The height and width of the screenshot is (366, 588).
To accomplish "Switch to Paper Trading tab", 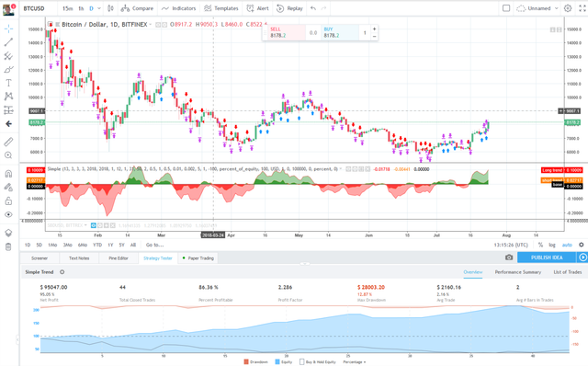I will click(x=198, y=258).
